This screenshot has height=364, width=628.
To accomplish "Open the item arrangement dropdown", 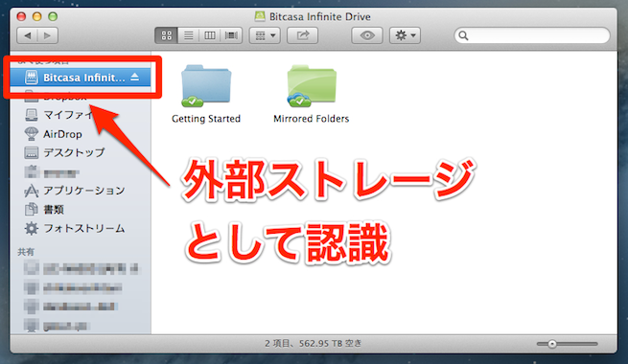I will (265, 35).
